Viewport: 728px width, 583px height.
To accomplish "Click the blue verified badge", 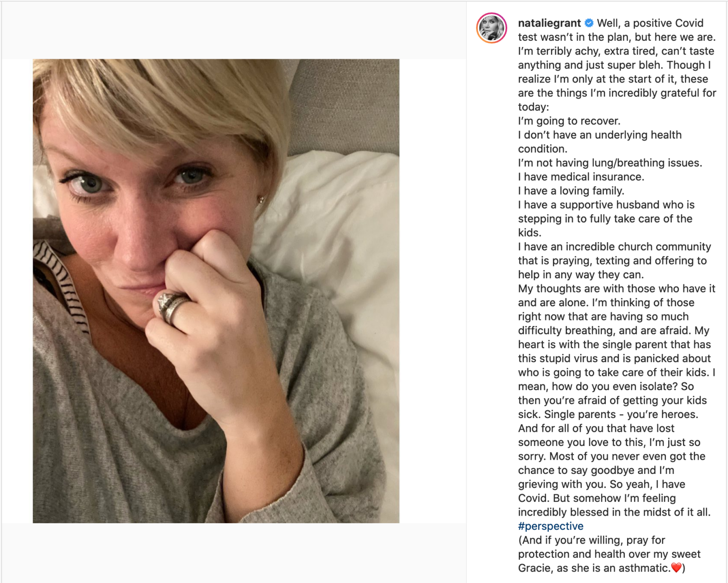I will [x=589, y=23].
